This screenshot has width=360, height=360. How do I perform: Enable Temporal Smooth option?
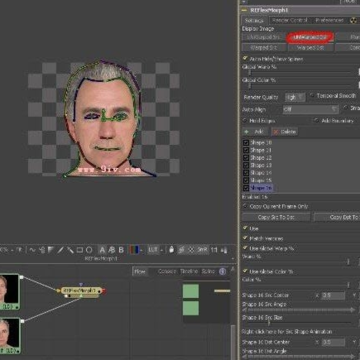(312, 95)
